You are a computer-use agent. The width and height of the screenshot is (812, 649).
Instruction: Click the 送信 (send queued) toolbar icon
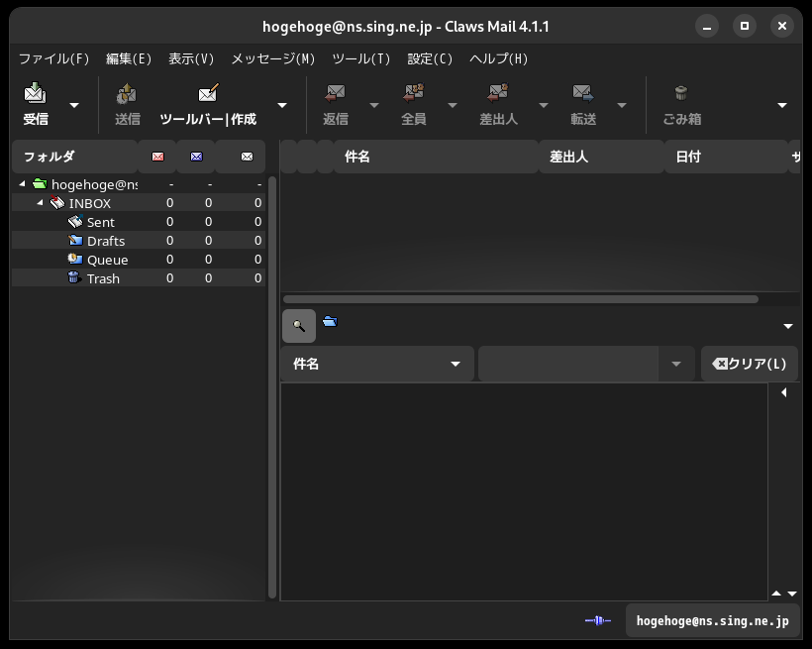point(127,104)
